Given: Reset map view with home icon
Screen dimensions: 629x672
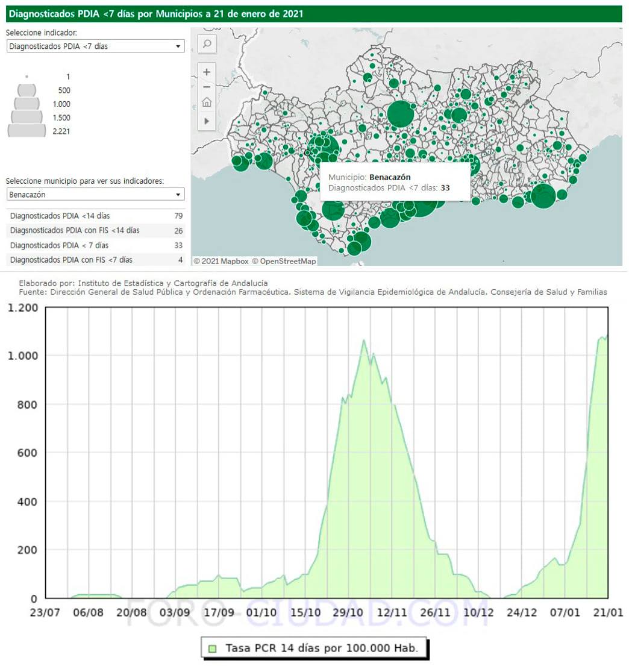Looking at the screenshot, I should [x=207, y=102].
